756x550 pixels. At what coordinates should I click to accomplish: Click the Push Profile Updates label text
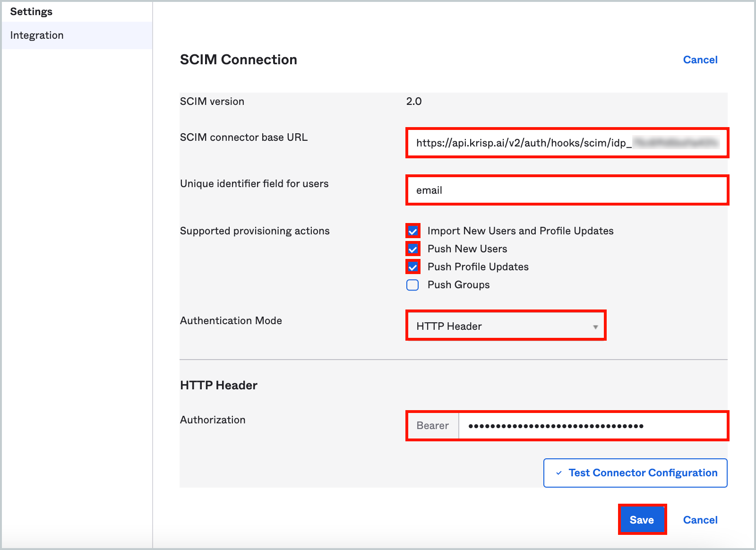[x=478, y=267]
